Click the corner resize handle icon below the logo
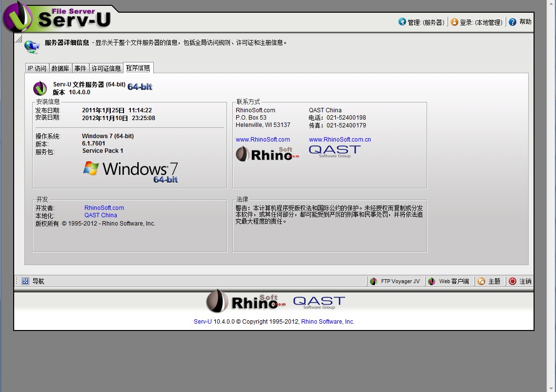 [18, 38]
